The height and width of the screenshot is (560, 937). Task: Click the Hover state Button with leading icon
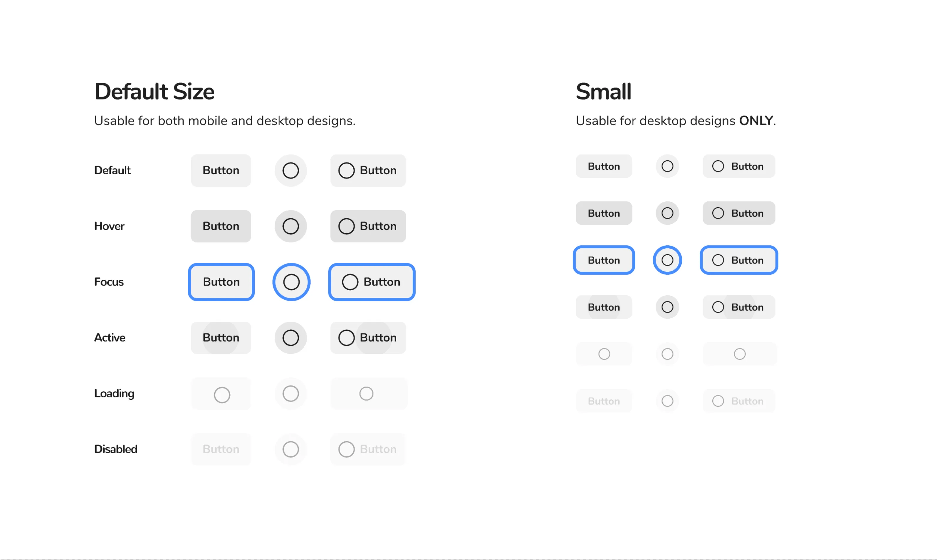pos(368,226)
